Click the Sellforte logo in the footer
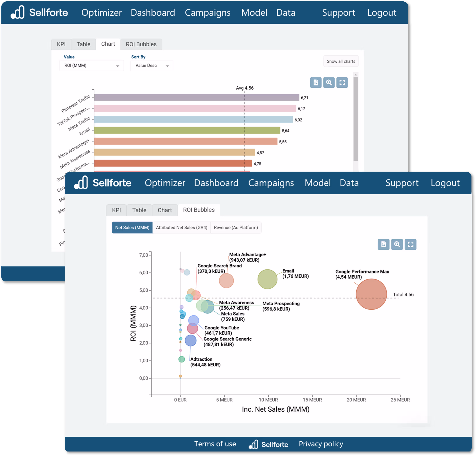This screenshot has width=476, height=457. point(268,444)
